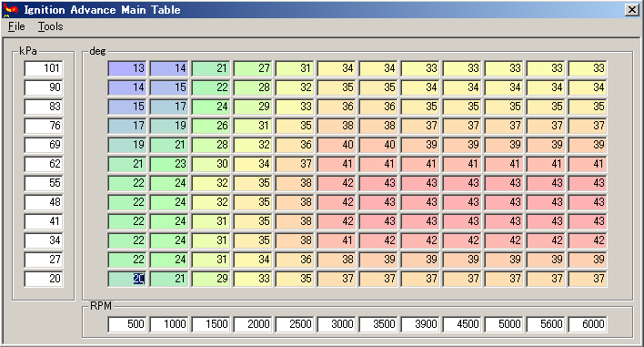Click the 2500 RPM bin field
The height and width of the screenshot is (347, 644).
(x=295, y=324)
